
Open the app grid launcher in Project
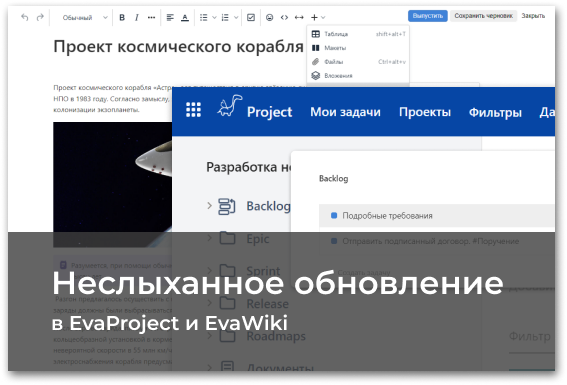click(x=193, y=110)
